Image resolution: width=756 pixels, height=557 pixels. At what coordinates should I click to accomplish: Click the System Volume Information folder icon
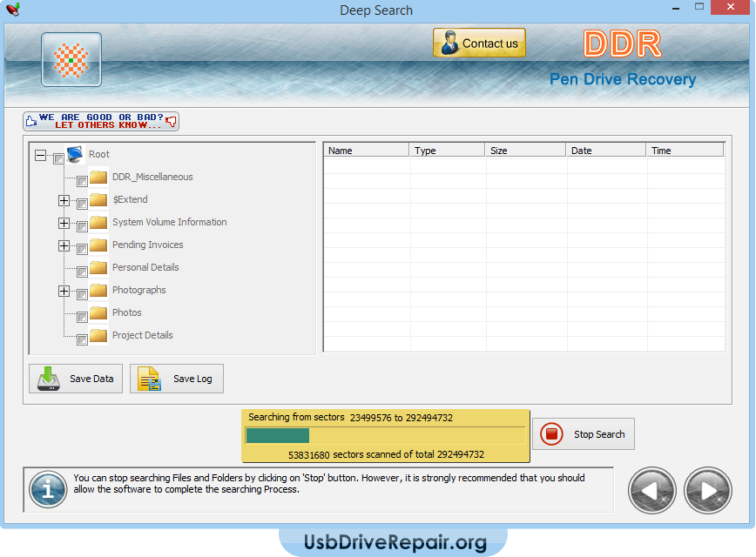[98, 222]
